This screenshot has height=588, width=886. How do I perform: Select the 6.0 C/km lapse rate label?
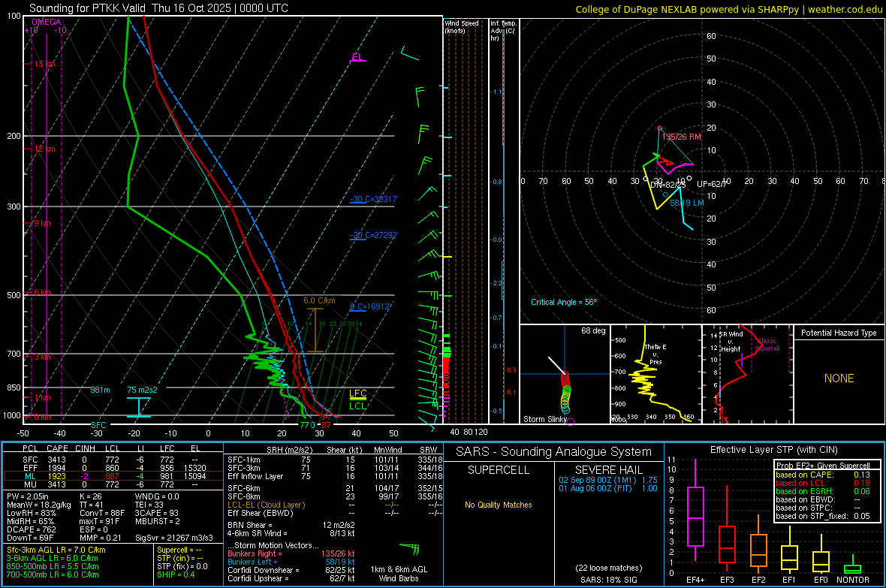click(319, 301)
